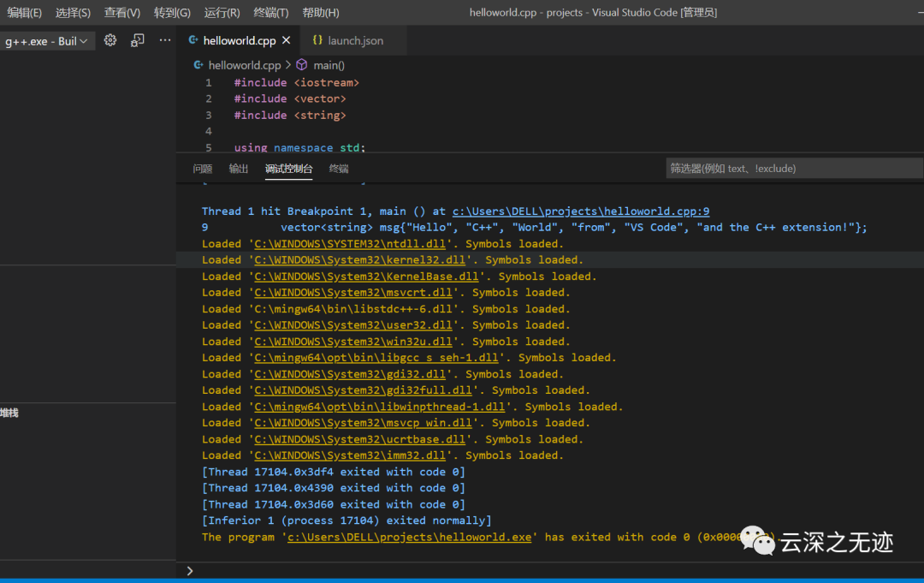
Task: Click the 'Thread 17104.0x3df4 exited' line
Action: [334, 473]
